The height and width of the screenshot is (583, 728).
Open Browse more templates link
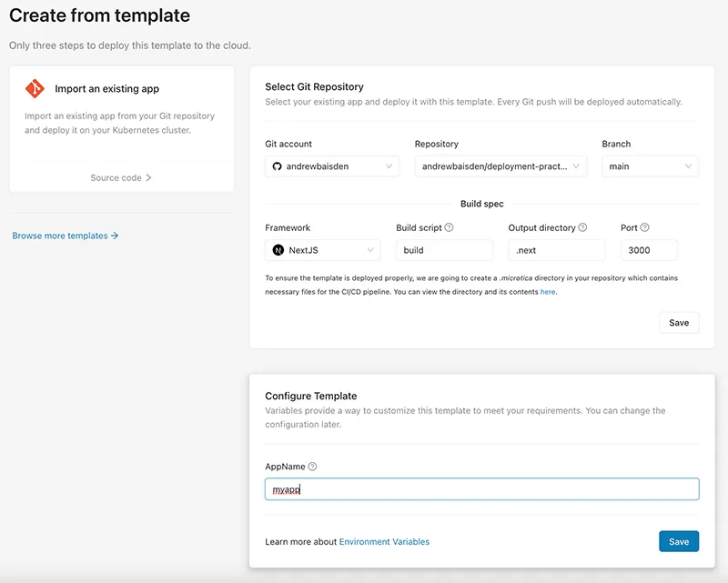click(x=65, y=236)
